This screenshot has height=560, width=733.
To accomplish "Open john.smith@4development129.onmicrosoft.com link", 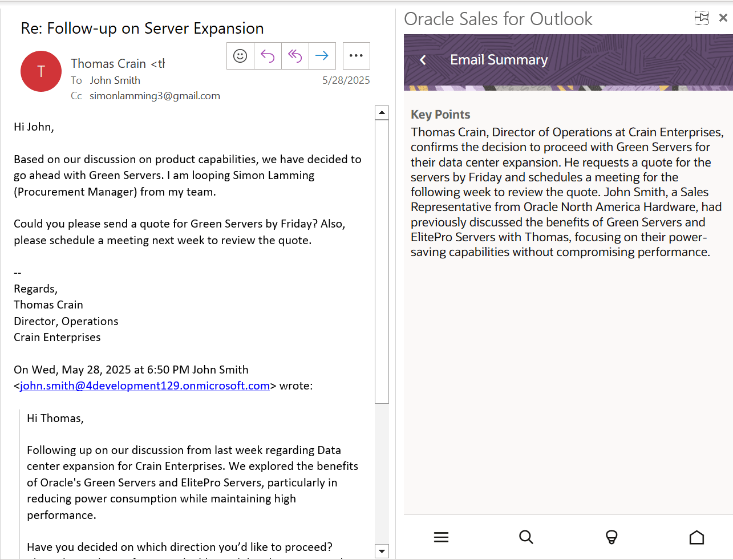I will (145, 385).
